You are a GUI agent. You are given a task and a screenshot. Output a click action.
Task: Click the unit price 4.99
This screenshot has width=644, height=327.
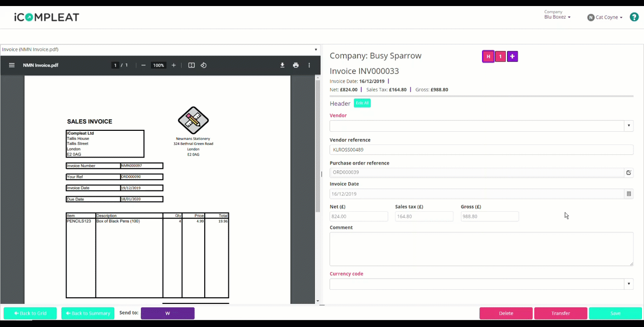click(x=200, y=221)
